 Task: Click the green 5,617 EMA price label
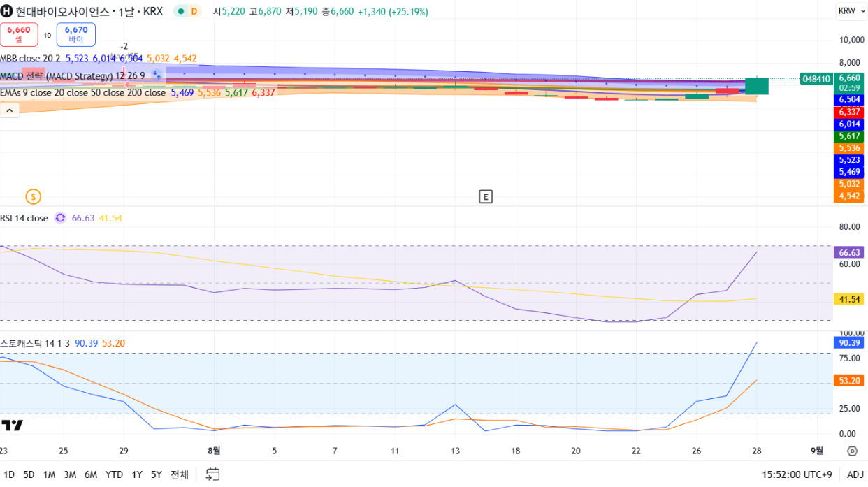tap(850, 136)
